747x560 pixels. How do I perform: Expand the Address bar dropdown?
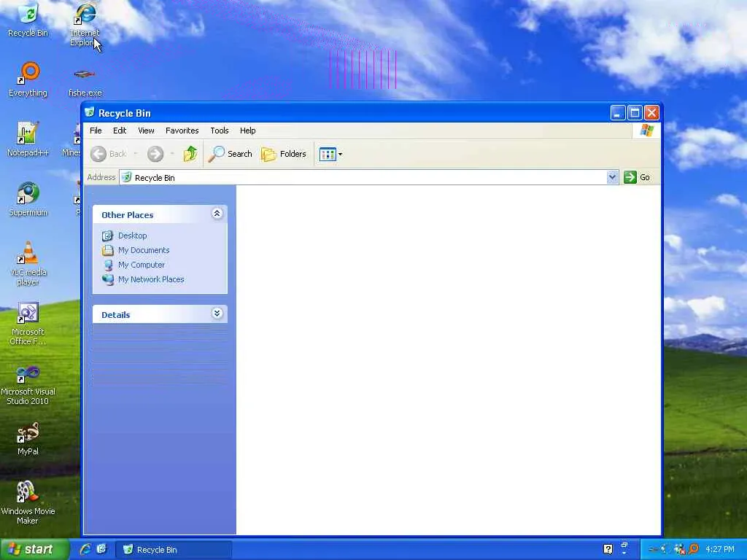coord(612,178)
